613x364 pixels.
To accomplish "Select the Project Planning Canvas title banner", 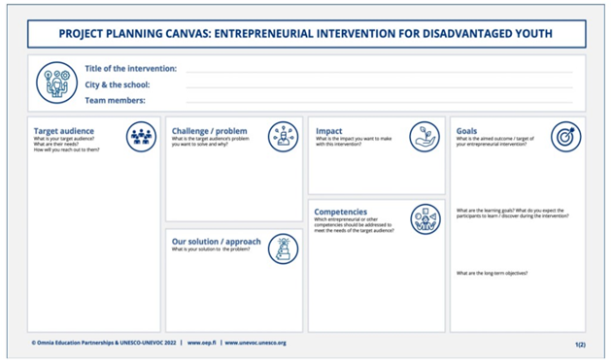I will (307, 34).
